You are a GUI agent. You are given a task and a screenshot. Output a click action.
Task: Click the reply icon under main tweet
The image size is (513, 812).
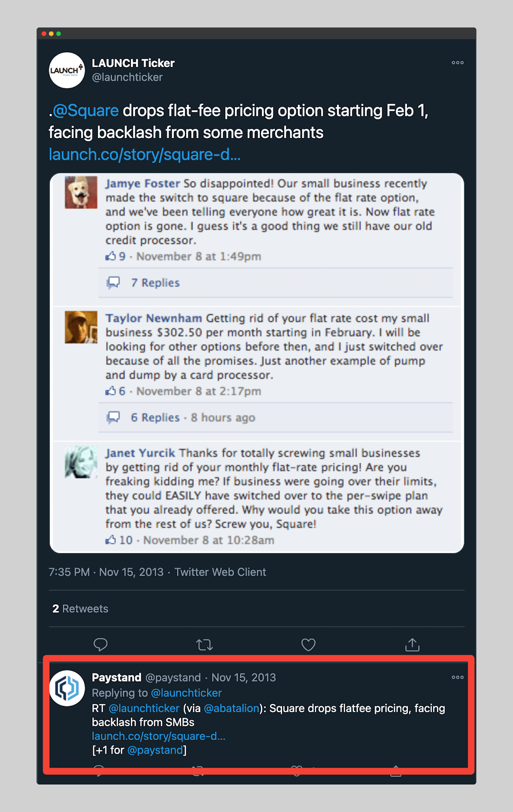[x=100, y=645]
